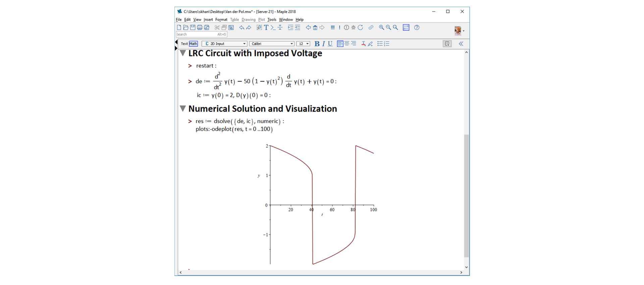Open the Edit menu
The height and width of the screenshot is (285, 644).
point(187,19)
